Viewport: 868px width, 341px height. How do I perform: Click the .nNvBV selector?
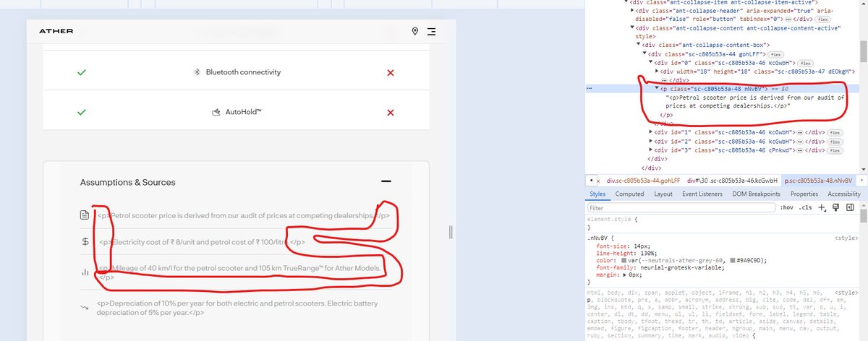coord(599,238)
